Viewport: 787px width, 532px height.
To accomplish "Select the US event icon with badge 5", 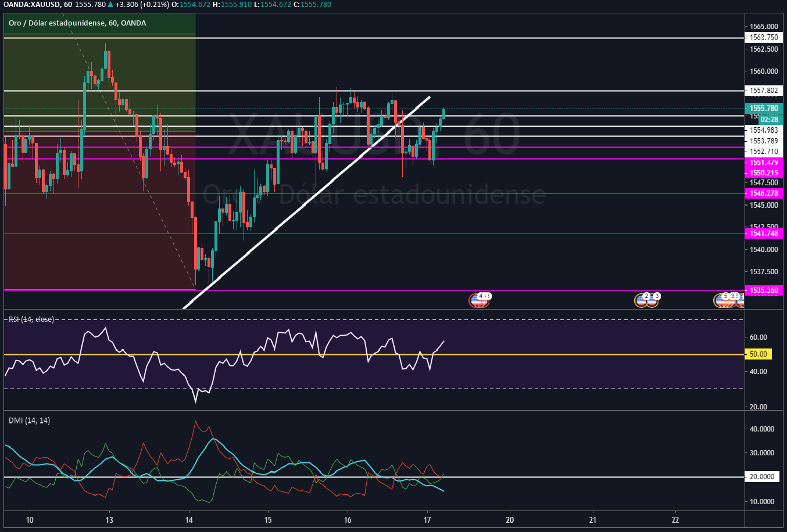I will [721, 300].
